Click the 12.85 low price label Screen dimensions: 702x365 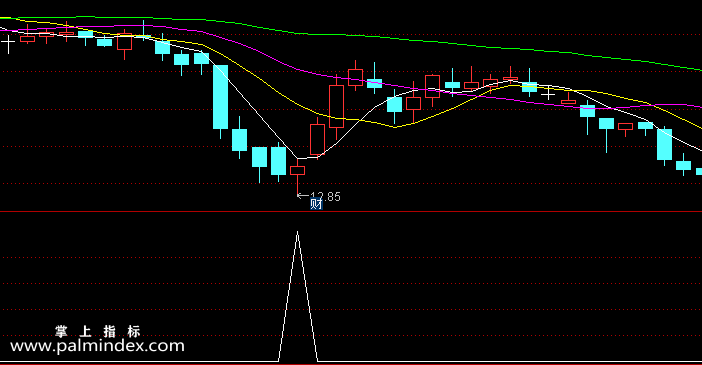coord(325,197)
